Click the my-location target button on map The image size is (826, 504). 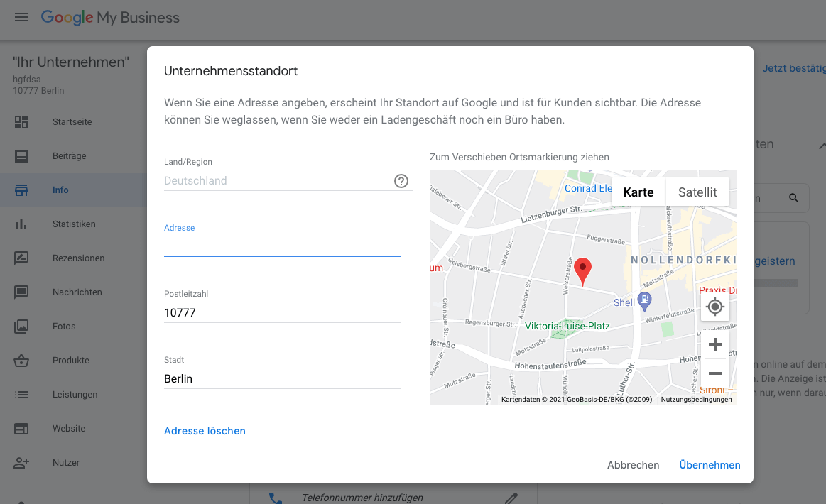714,307
